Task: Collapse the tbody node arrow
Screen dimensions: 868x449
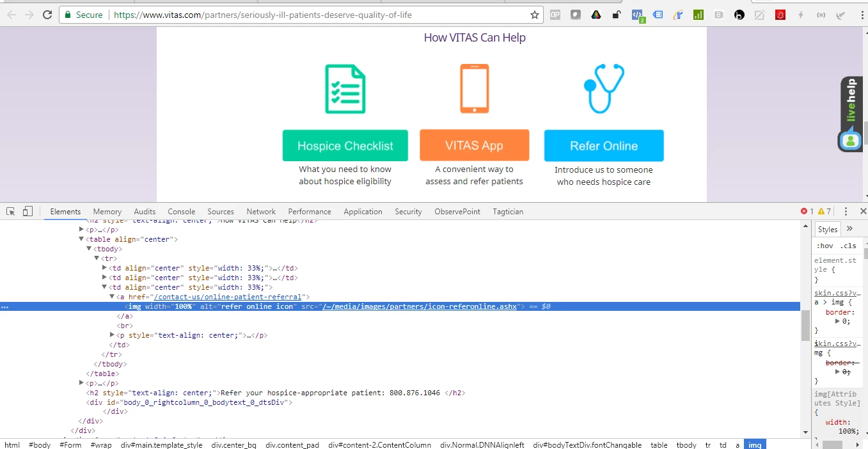Action: 89,249
